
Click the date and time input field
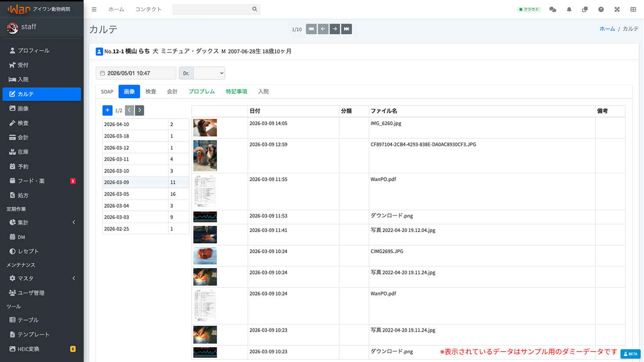(136, 73)
